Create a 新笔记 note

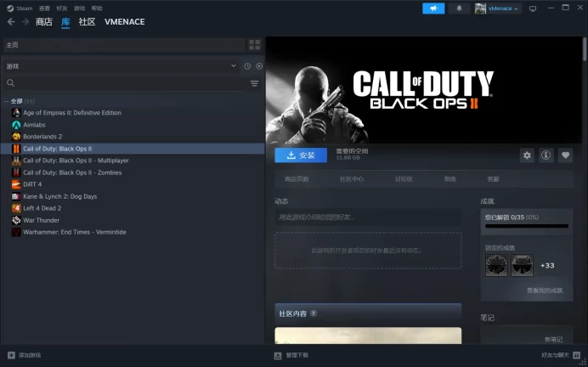click(553, 340)
